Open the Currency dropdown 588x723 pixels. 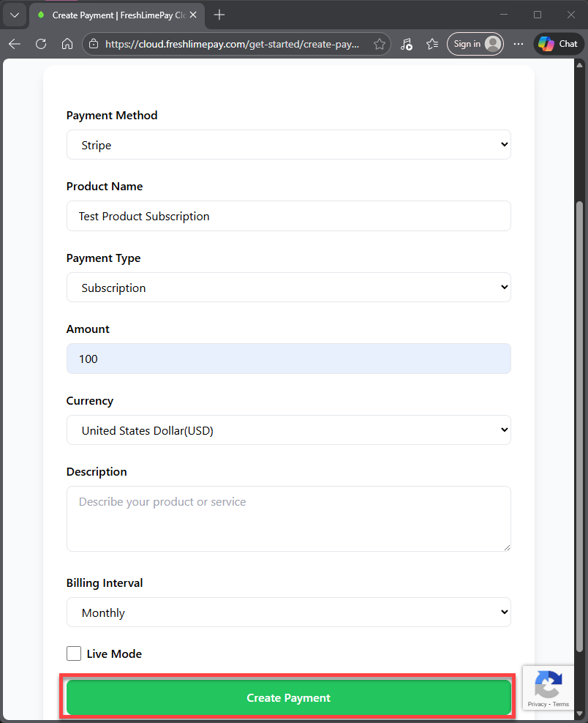288,430
